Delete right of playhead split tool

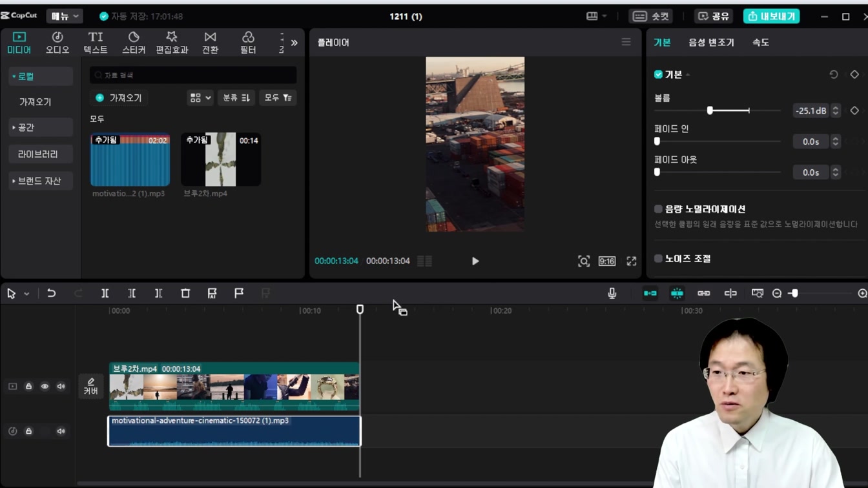(x=158, y=294)
